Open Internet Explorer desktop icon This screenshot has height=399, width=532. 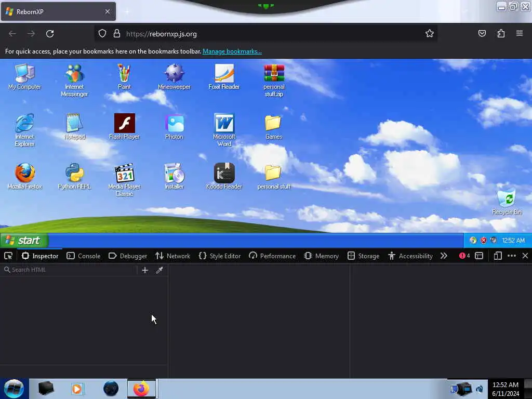click(24, 130)
